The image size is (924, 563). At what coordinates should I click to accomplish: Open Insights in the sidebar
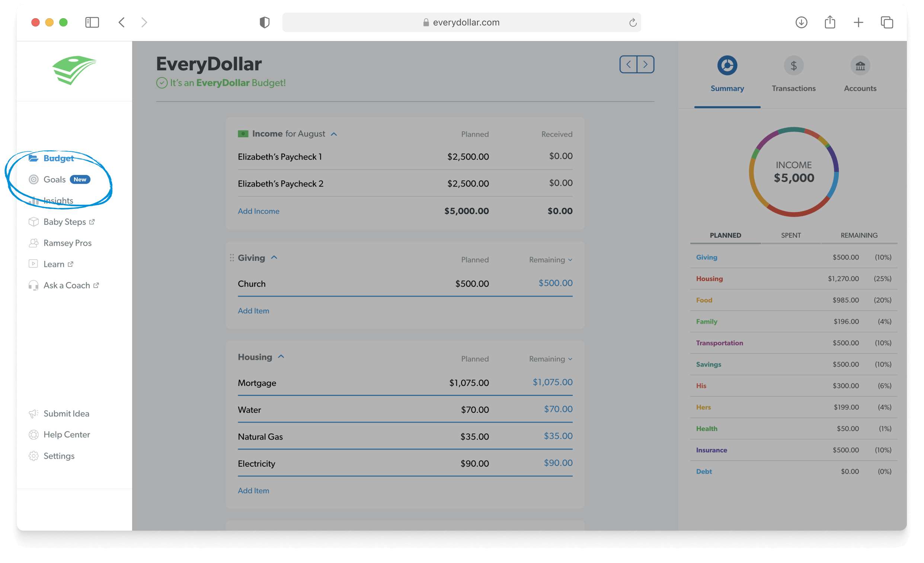coord(58,201)
